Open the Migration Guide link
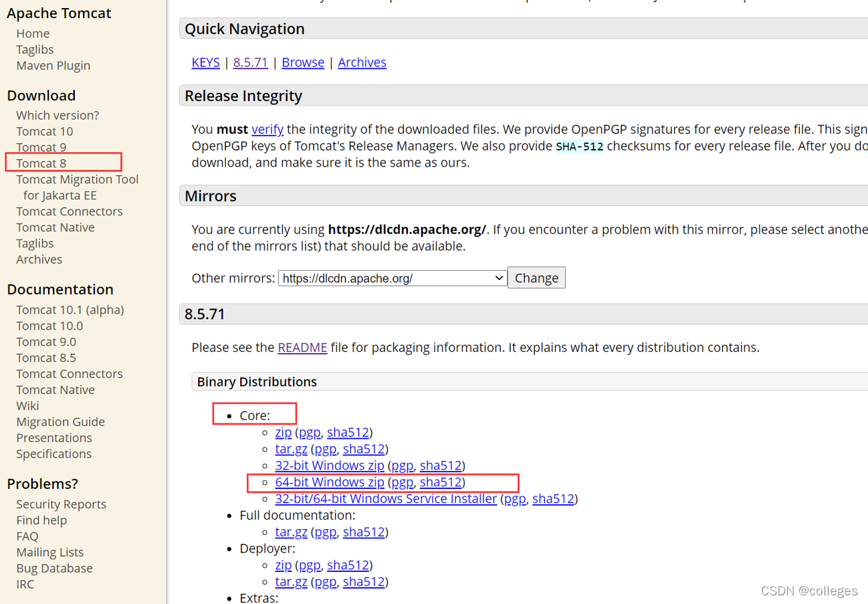The width and height of the screenshot is (868, 604). (60, 422)
